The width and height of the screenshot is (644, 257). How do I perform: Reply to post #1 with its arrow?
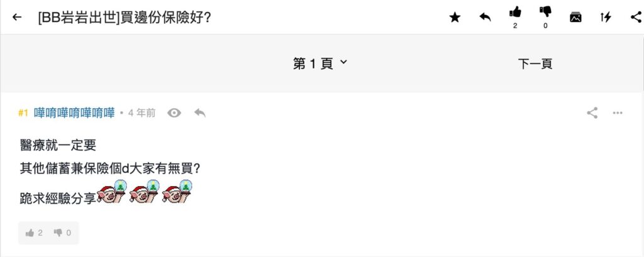click(x=200, y=113)
